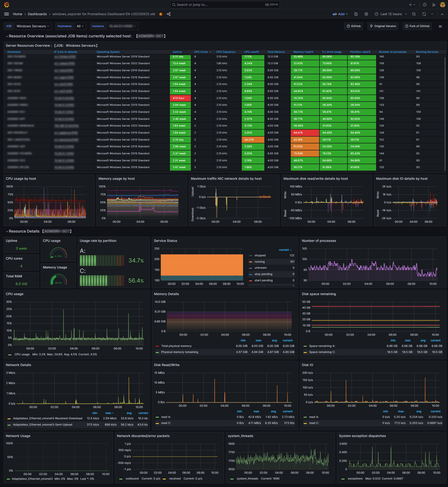The image size is (448, 487).
Task: Click the save dashboard icon
Action: tap(356, 14)
